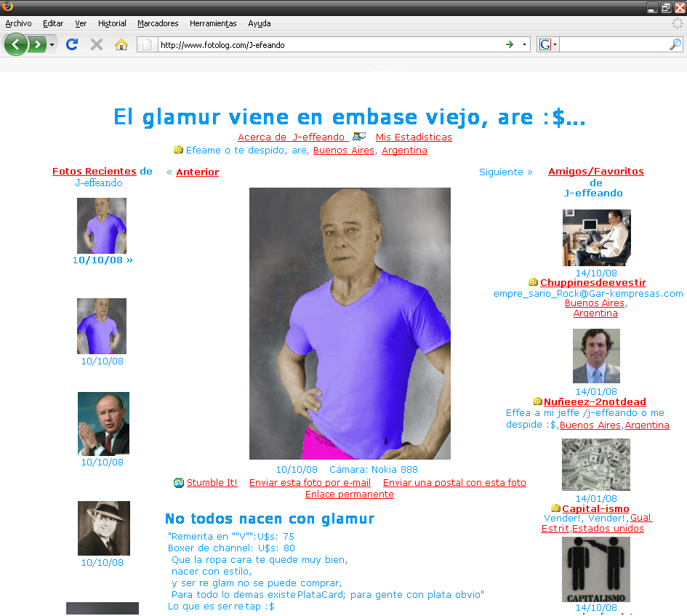Click the main purple-shirt photo
687x616 pixels.
click(x=350, y=324)
